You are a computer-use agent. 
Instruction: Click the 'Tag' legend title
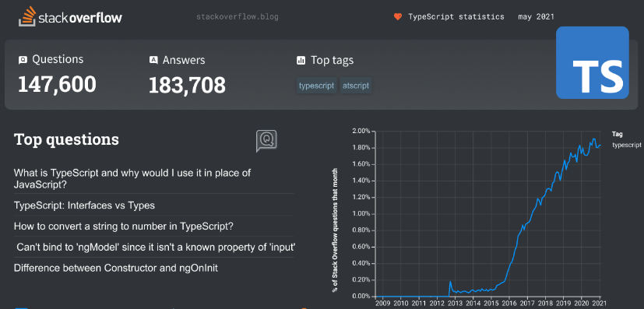point(617,134)
